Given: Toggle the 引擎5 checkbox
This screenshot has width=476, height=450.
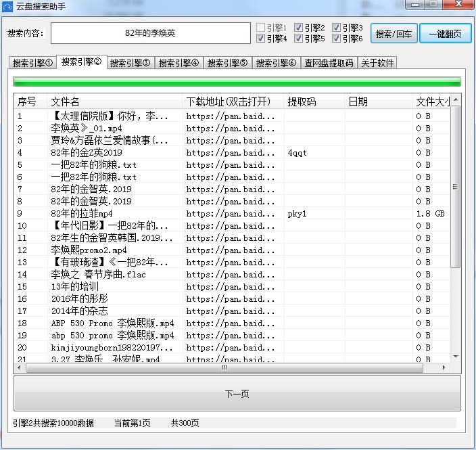Looking at the screenshot, I should click(298, 39).
